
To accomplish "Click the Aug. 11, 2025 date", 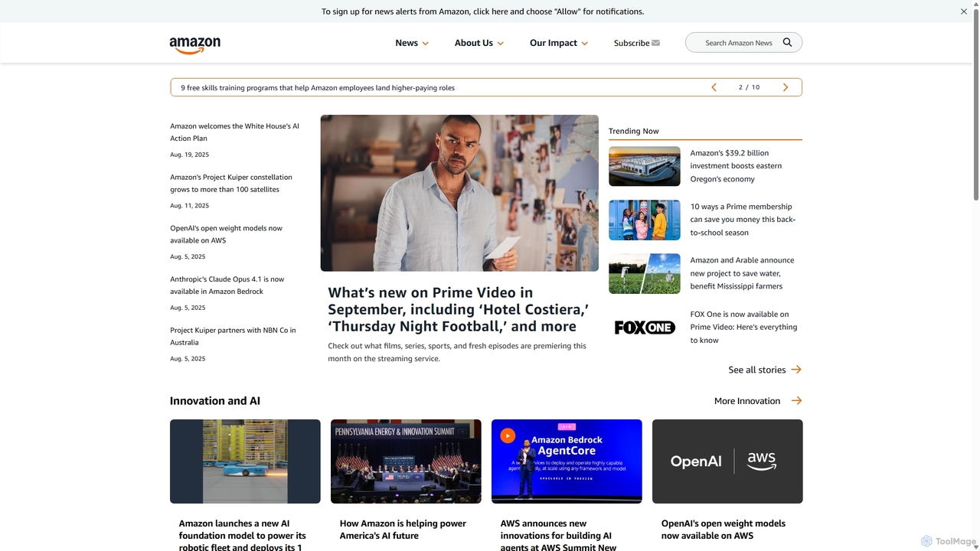I will (x=189, y=206).
